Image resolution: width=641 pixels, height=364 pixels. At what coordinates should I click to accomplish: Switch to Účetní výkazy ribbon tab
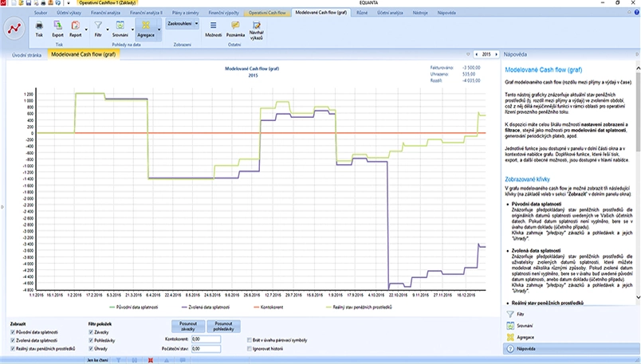click(x=69, y=13)
